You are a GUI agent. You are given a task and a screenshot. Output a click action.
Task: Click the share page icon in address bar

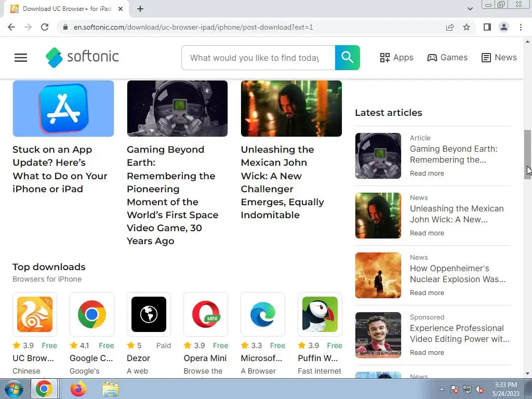tap(450, 27)
